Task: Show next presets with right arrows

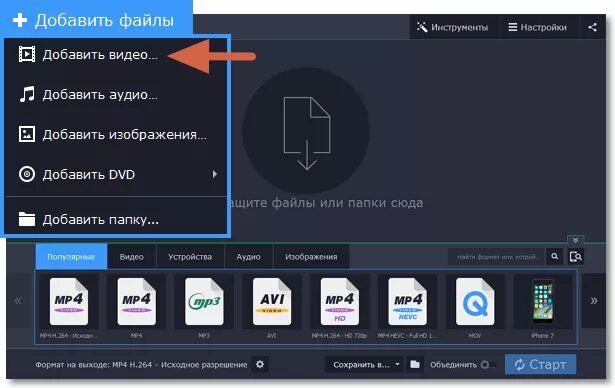Action: pyautogui.click(x=594, y=301)
